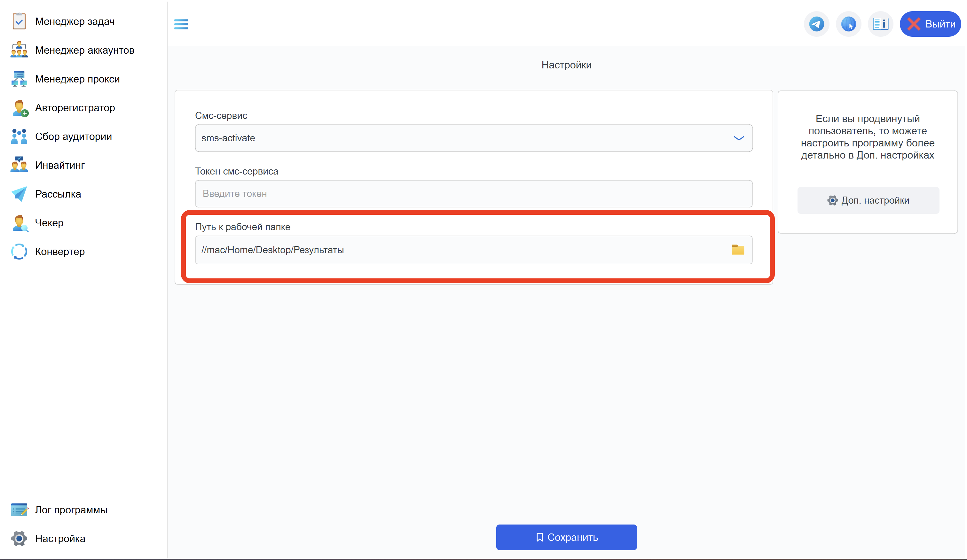Screen dimensions: 967x560
Task: Open the info book icon
Action: [x=880, y=24]
